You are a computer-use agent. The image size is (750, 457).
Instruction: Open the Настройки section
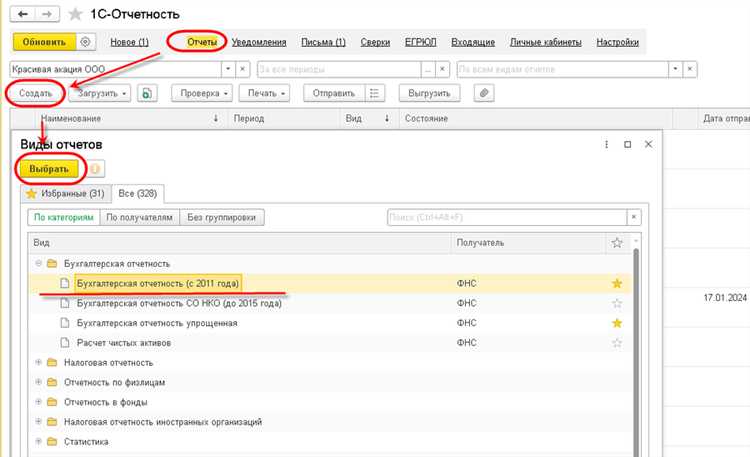click(x=618, y=42)
